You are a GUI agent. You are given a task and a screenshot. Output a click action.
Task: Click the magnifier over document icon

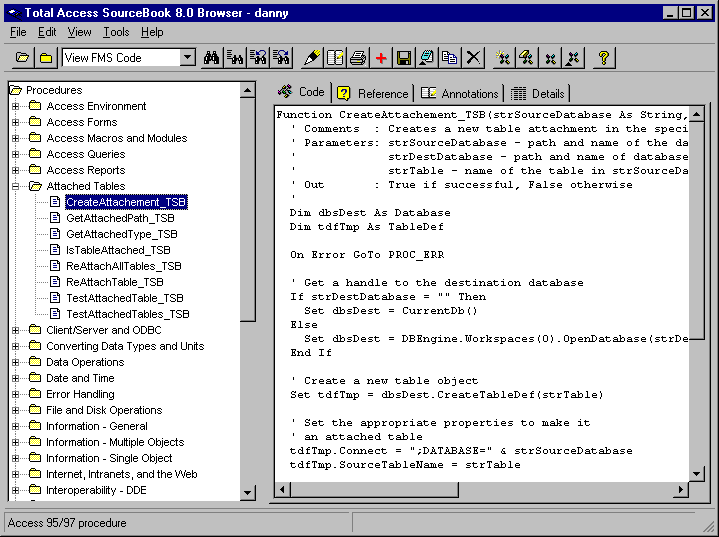click(427, 58)
